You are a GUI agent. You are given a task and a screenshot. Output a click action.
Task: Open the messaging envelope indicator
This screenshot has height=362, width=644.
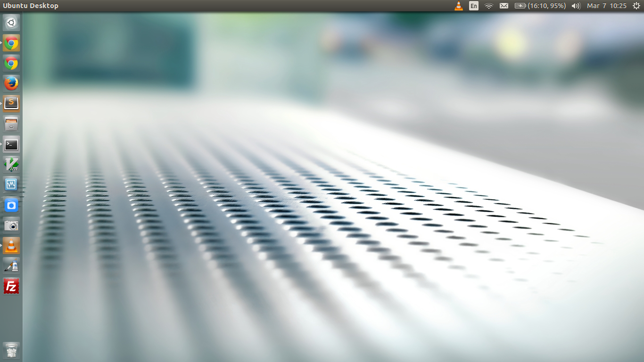pyautogui.click(x=504, y=6)
